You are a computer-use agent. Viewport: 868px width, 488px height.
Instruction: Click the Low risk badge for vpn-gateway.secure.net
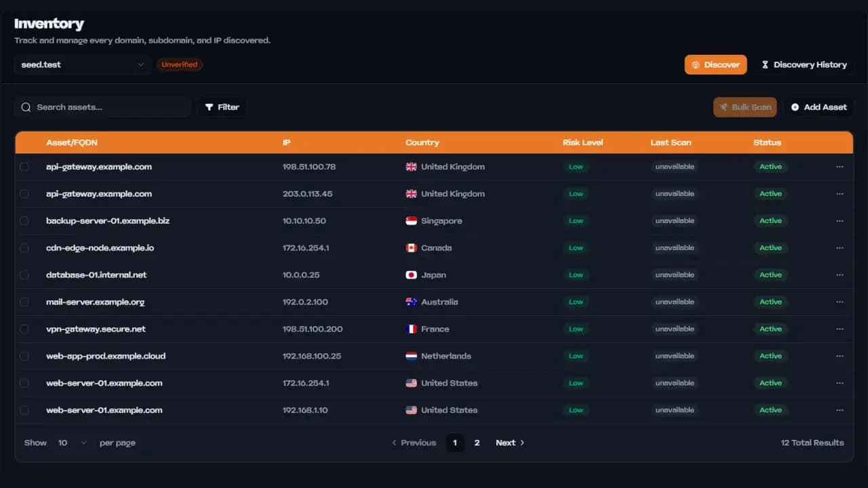click(576, 329)
